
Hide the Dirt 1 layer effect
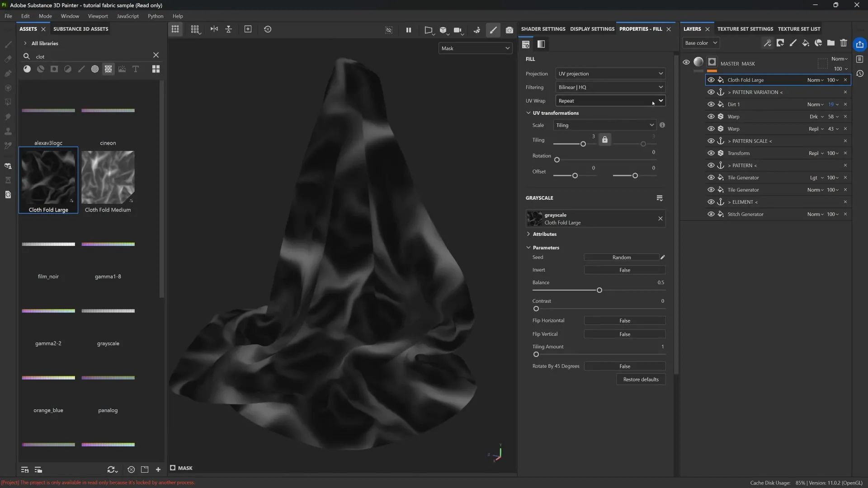coord(711,104)
